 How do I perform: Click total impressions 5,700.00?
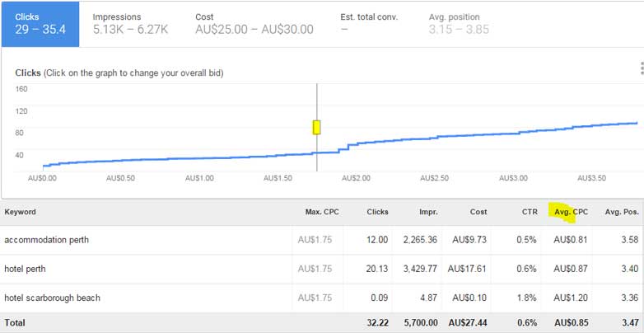click(420, 323)
